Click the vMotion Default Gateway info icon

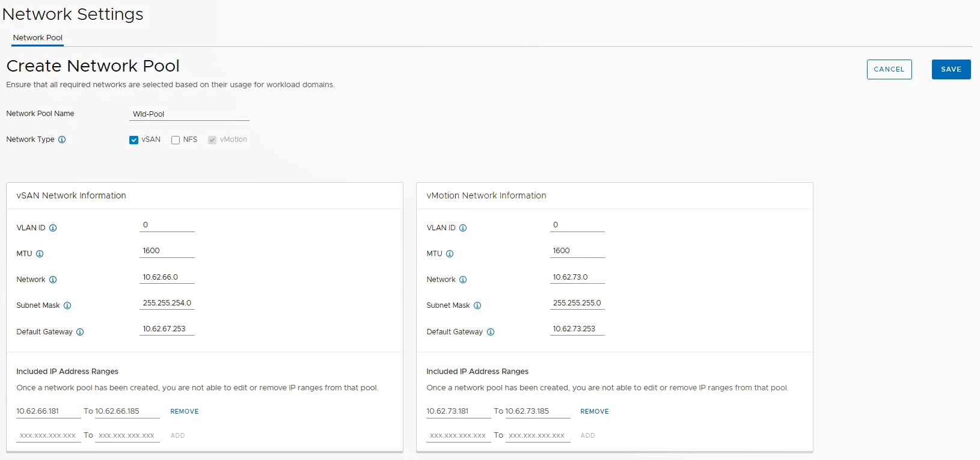pos(491,332)
